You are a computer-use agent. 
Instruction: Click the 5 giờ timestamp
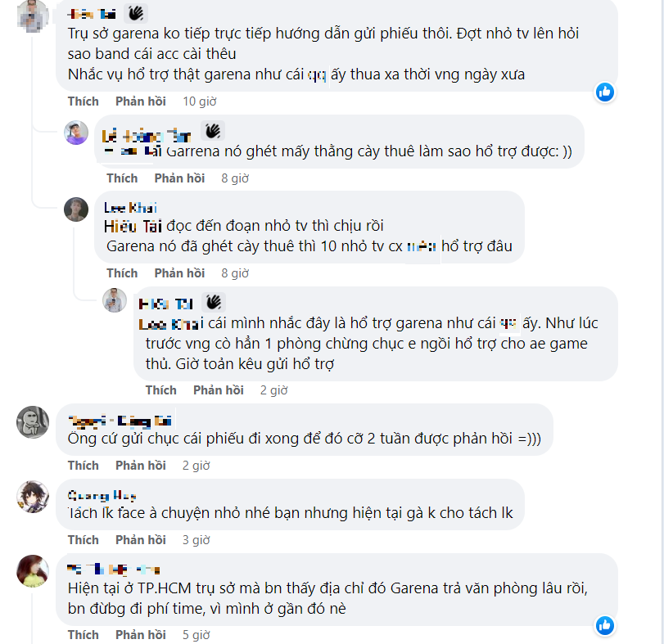tap(196, 635)
